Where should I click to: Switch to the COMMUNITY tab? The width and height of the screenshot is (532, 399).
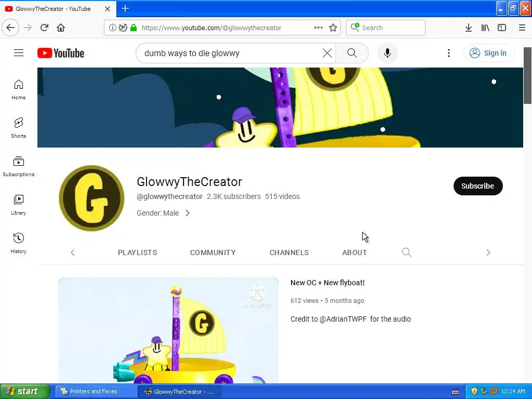pos(212,252)
